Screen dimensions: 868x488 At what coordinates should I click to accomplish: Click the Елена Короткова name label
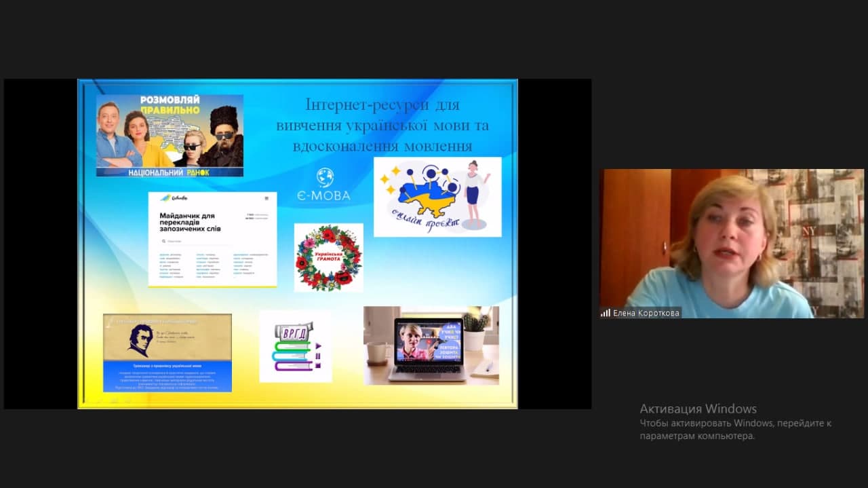pyautogui.click(x=646, y=313)
